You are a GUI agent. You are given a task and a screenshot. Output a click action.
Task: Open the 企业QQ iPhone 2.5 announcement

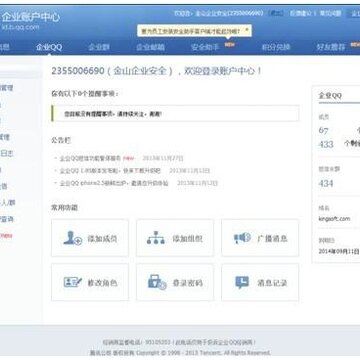coord(114,183)
